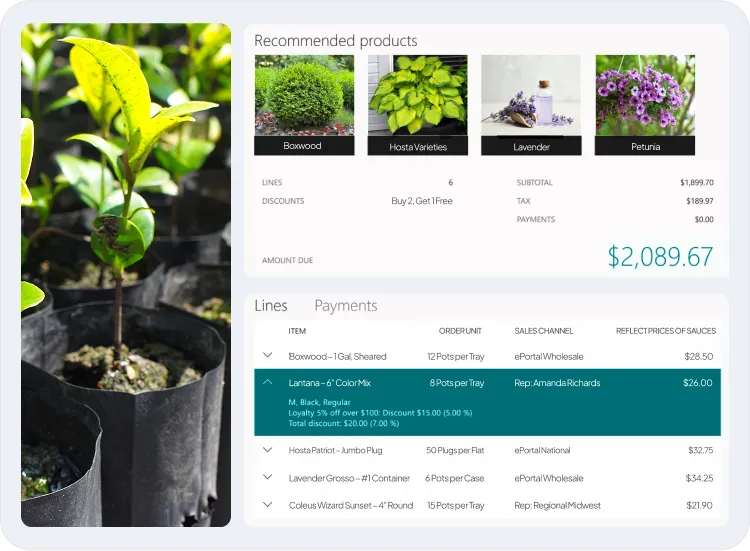
Task: Click the $1,899.70 subtotal value
Action: (x=697, y=182)
